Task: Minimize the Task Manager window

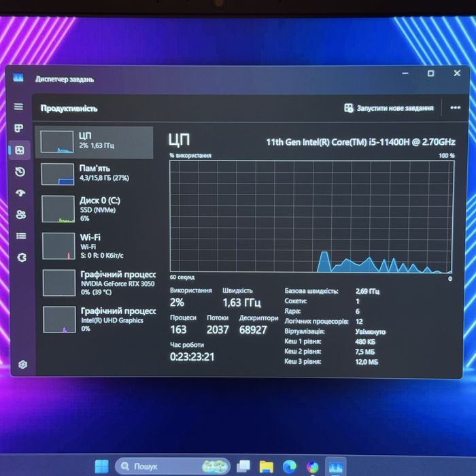Action: click(x=405, y=73)
